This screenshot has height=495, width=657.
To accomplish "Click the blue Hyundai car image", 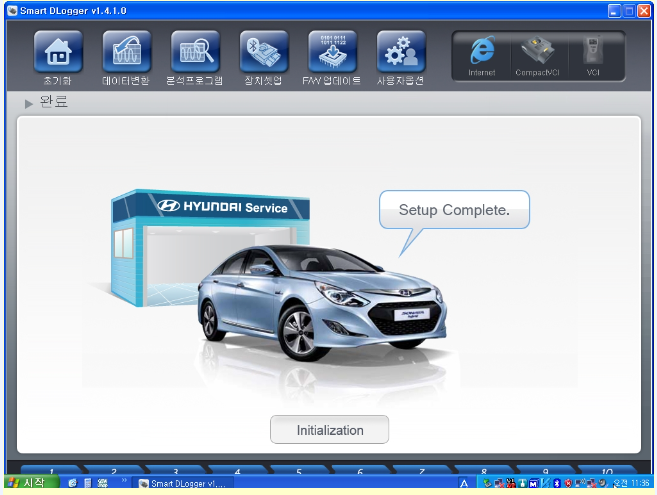I will [322, 302].
